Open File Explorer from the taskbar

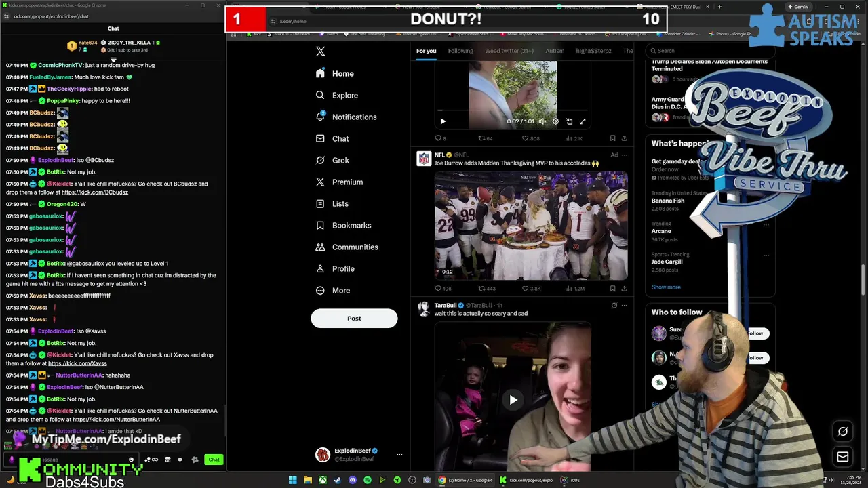click(308, 480)
